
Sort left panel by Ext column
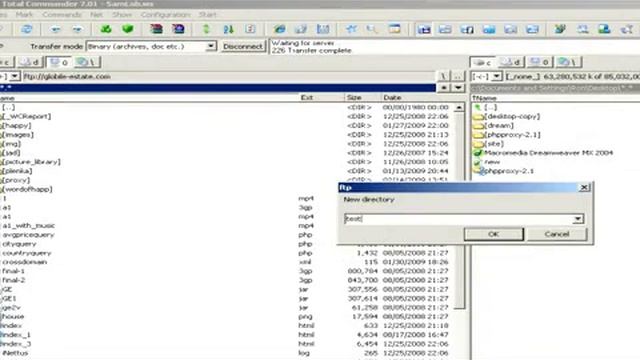[321, 98]
